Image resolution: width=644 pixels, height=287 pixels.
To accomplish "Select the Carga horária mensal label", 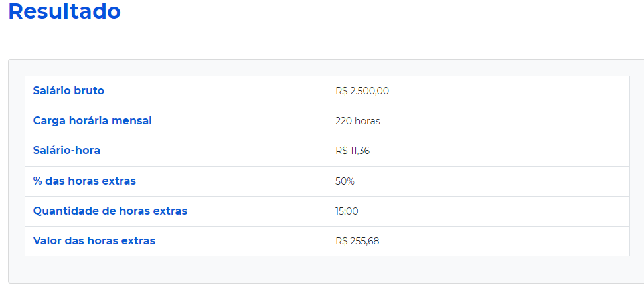I will (x=92, y=121).
